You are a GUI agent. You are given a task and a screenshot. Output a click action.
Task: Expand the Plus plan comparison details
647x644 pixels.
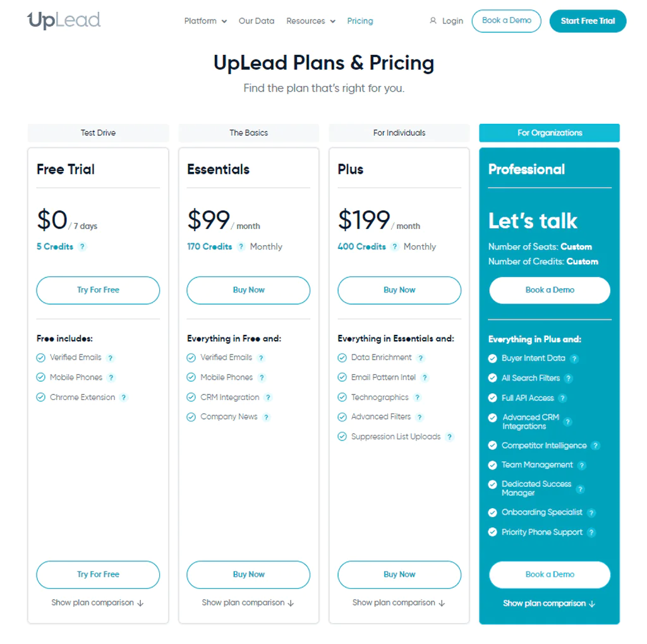point(399,602)
